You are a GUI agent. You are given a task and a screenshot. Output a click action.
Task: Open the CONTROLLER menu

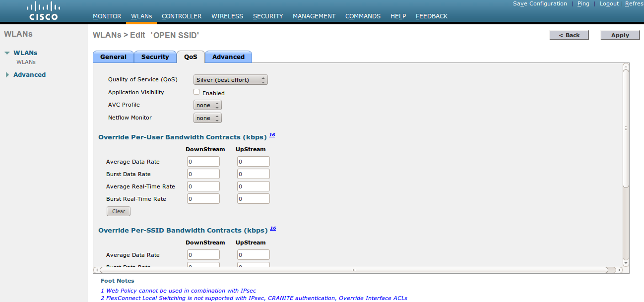[x=181, y=16]
